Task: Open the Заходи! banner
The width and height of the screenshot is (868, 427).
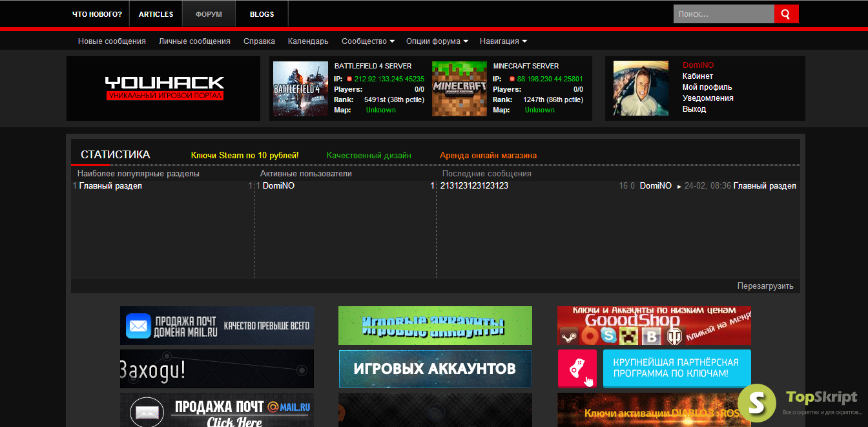Action: (x=217, y=369)
